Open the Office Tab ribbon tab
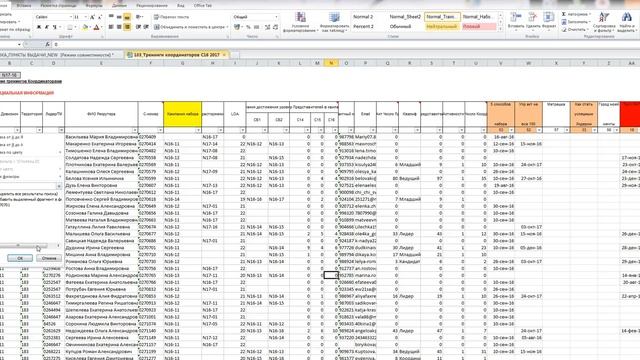Viewport: 640px width, 360px height. coord(202,6)
